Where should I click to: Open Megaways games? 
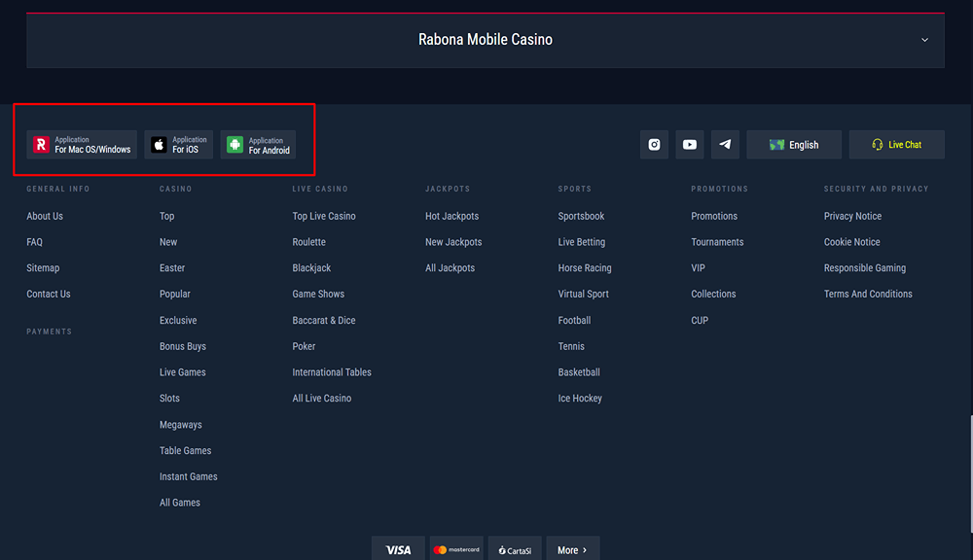181,424
